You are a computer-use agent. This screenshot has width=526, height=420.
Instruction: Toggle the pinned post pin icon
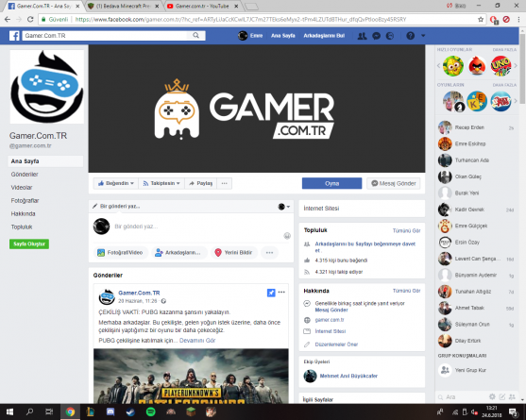tap(271, 293)
